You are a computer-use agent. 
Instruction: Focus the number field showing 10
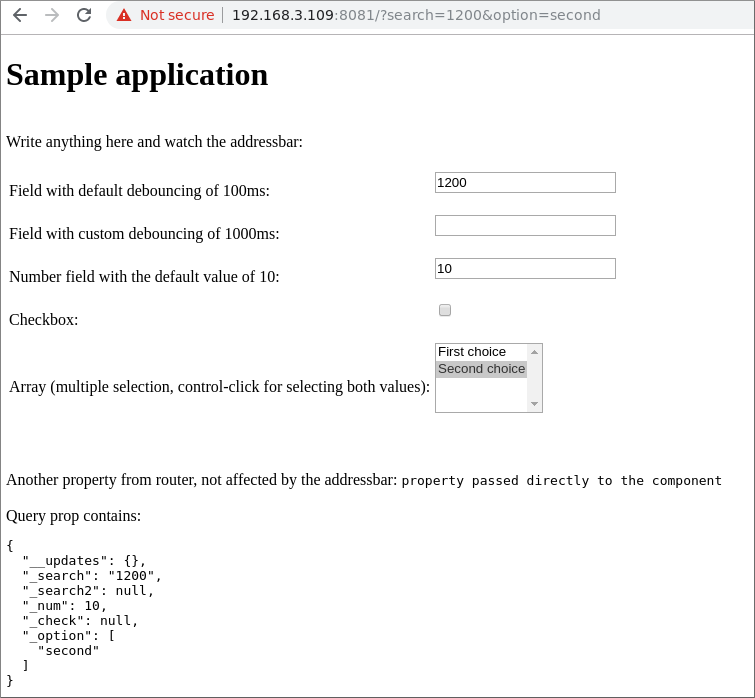click(525, 268)
